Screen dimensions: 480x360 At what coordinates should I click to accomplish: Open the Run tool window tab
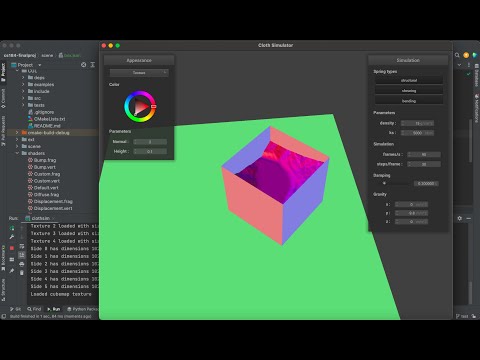tap(54, 309)
